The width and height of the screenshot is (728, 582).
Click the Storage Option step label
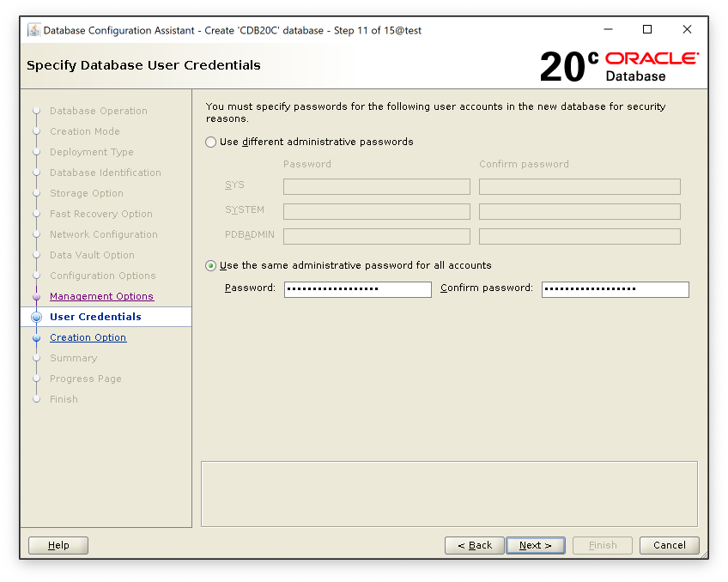(87, 193)
